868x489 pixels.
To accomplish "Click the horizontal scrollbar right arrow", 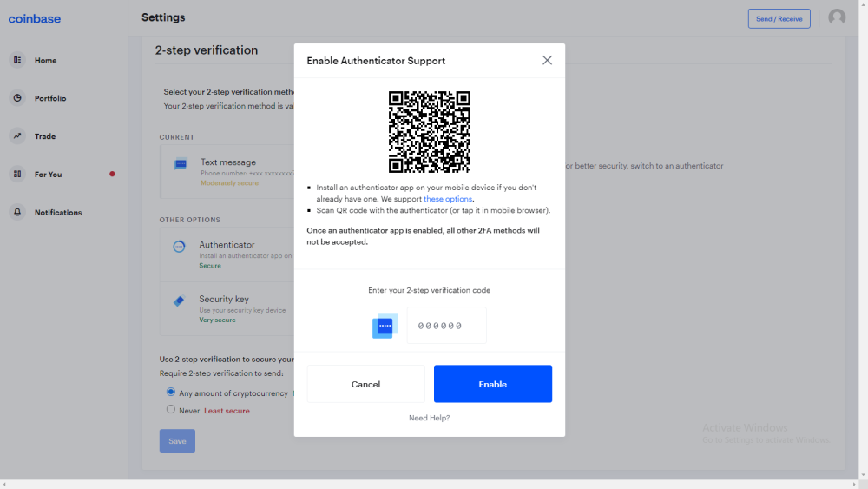I will pos(854,485).
